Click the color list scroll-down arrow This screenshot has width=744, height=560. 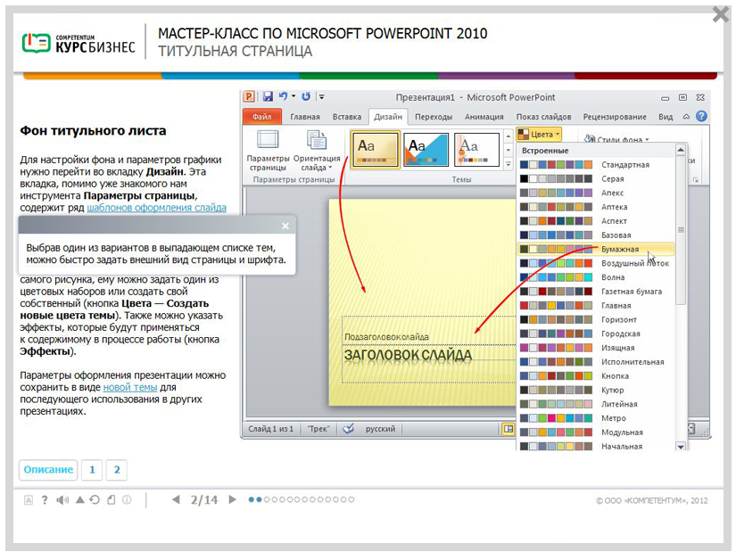(681, 446)
